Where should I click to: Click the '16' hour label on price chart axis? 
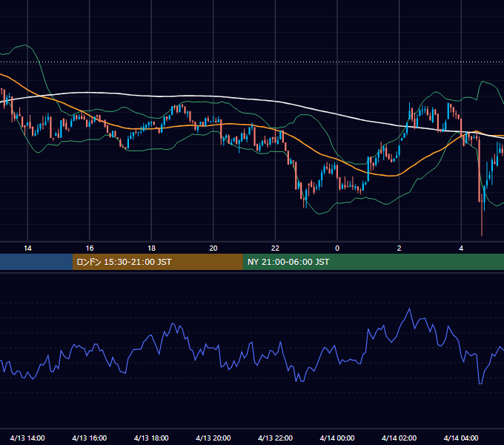pyautogui.click(x=90, y=248)
